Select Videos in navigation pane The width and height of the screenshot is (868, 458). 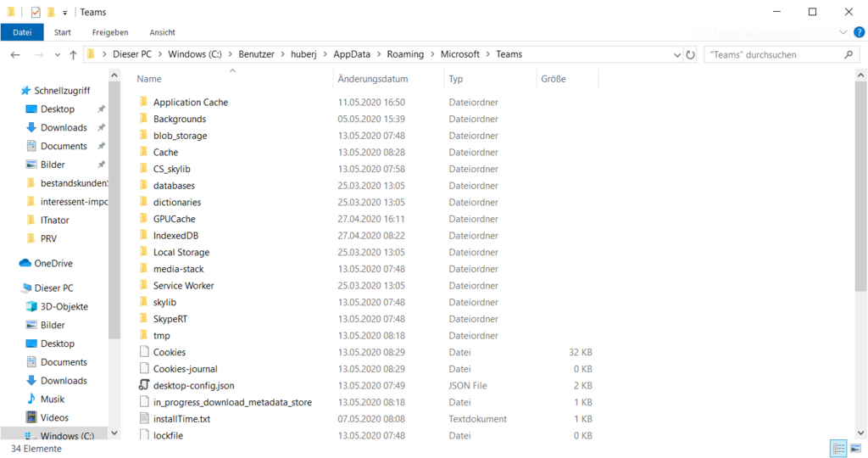(x=54, y=417)
